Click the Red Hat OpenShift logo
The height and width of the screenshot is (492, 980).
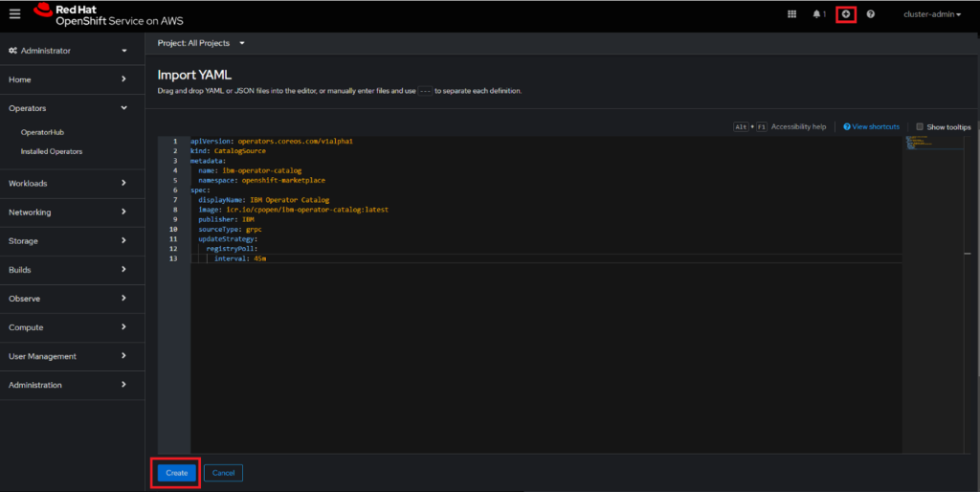pyautogui.click(x=108, y=15)
